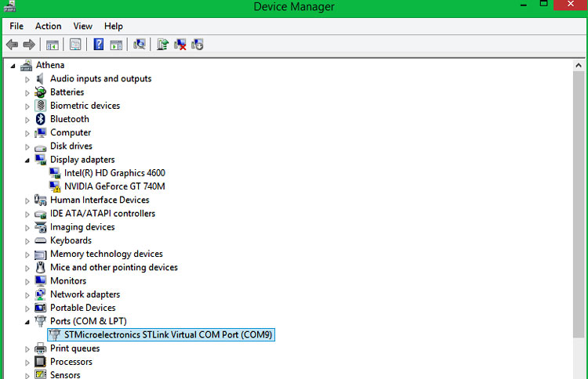The image size is (588, 379).
Task: Select the Portable Devices label
Action: pyautogui.click(x=83, y=308)
